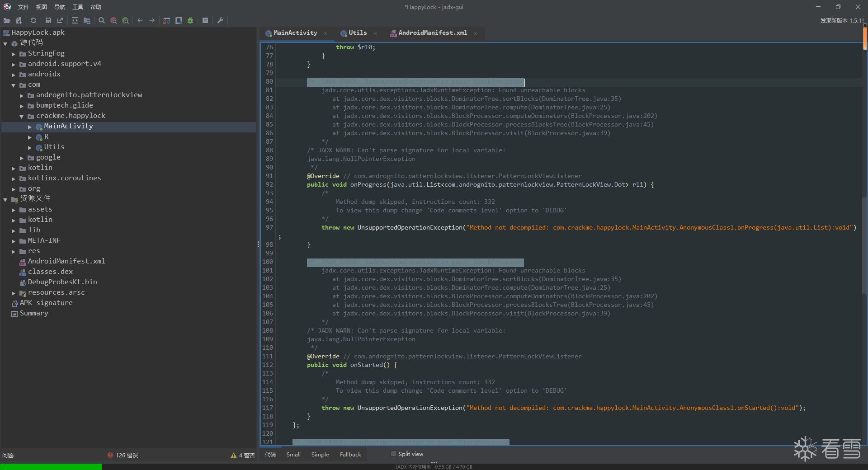
Task: Open text search with magnifier icon
Action: pyautogui.click(x=102, y=20)
